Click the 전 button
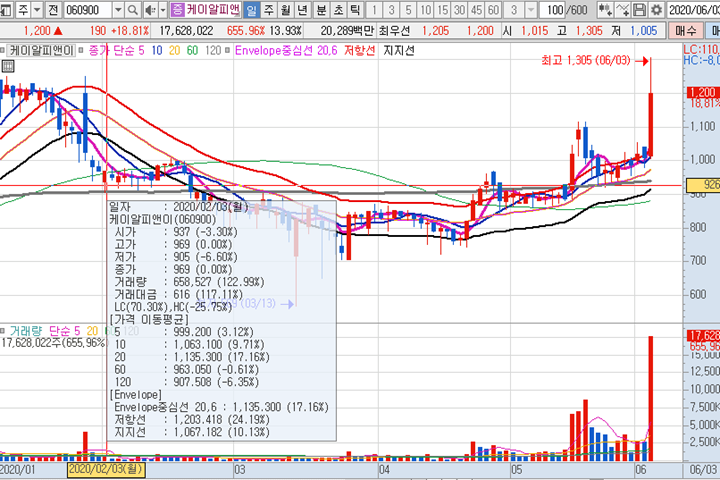The width and height of the screenshot is (720, 480). tap(53, 9)
